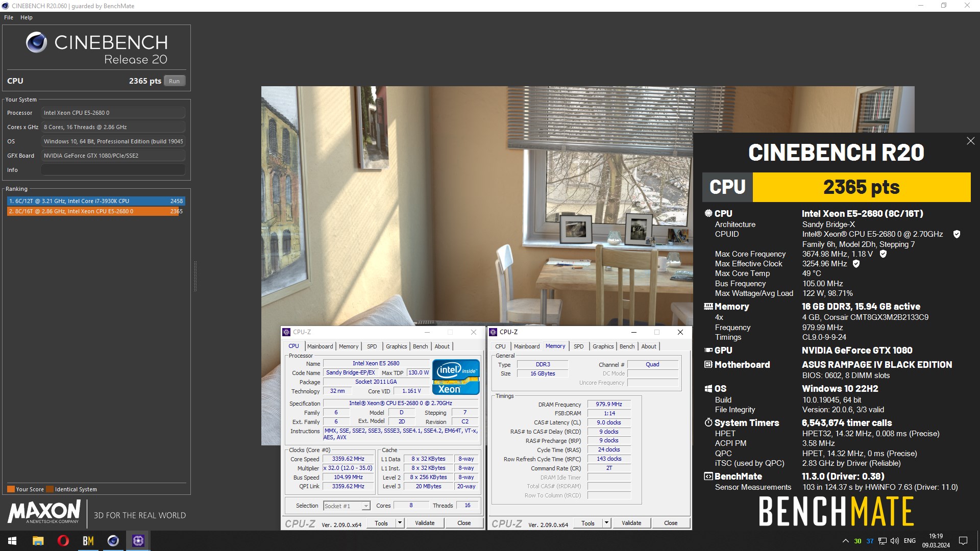Image resolution: width=980 pixels, height=551 pixels.
Task: Click shield icon beside Max Effective Clock
Action: tap(856, 264)
